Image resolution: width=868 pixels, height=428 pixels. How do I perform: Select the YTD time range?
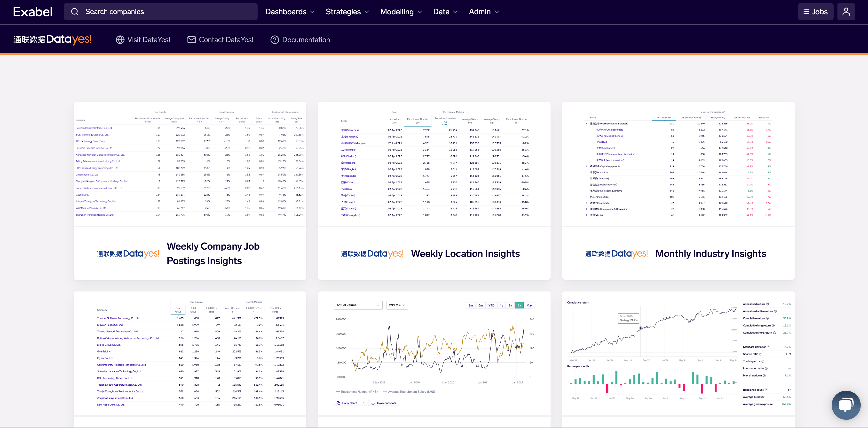coord(491,306)
